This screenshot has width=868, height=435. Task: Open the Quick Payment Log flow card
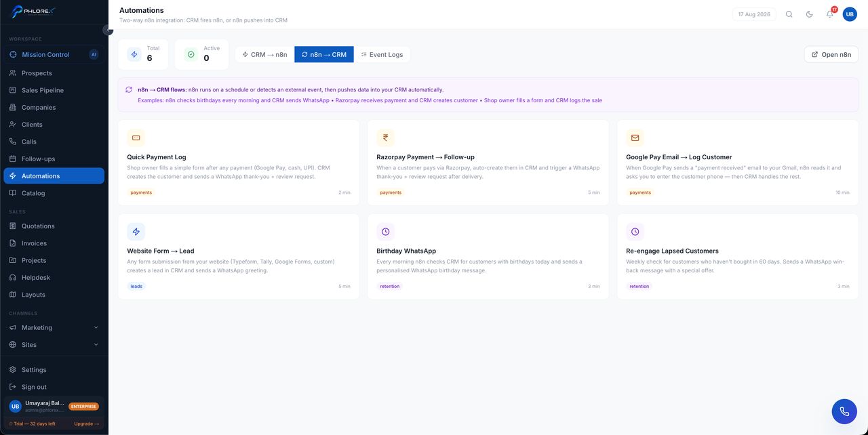239,163
